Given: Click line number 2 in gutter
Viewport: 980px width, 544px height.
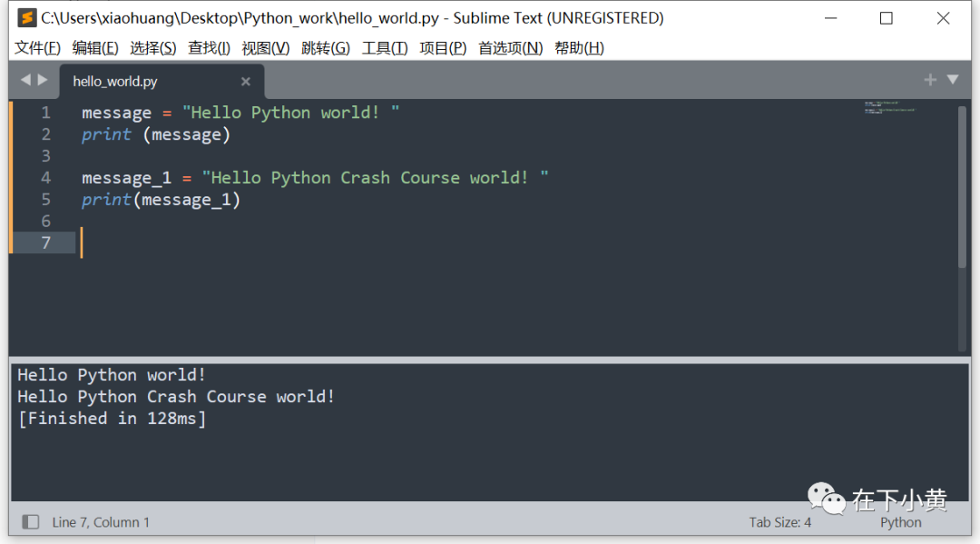Looking at the screenshot, I should click(x=45, y=134).
